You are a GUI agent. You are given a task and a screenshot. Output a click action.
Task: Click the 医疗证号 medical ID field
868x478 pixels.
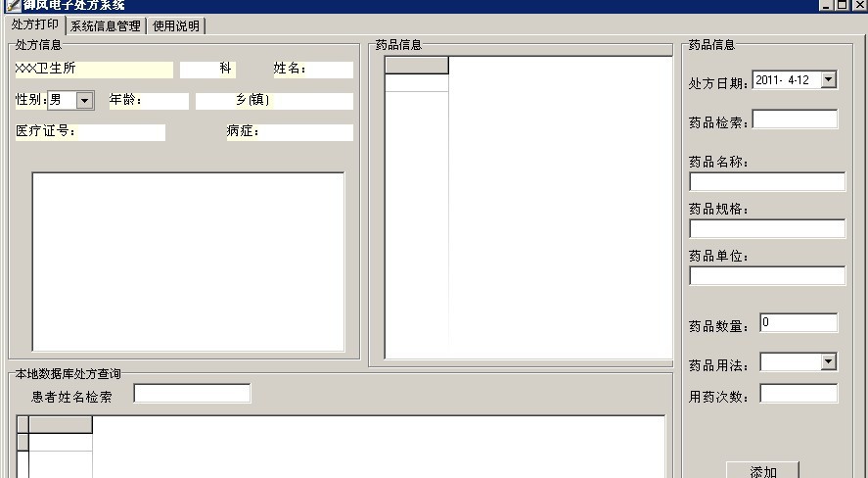[90, 132]
